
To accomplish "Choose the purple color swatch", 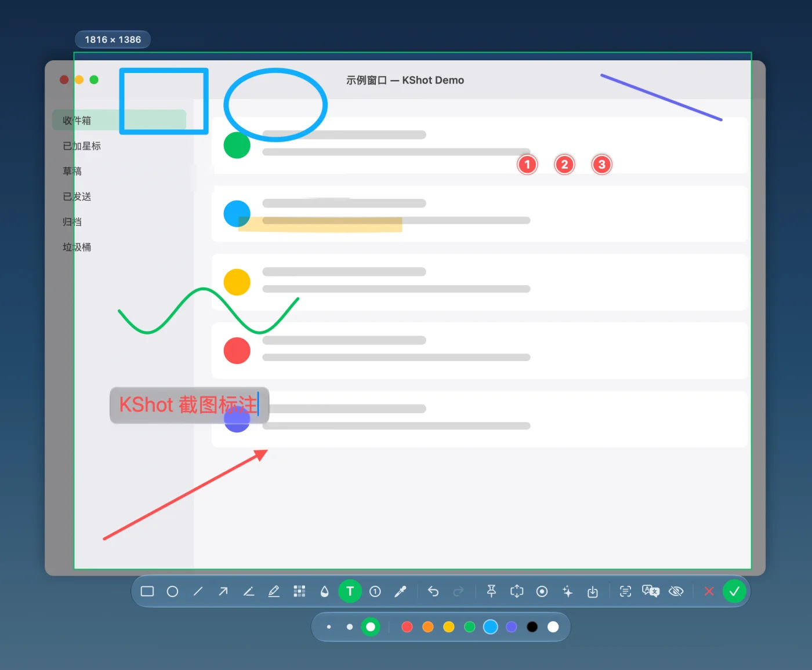I will (512, 627).
